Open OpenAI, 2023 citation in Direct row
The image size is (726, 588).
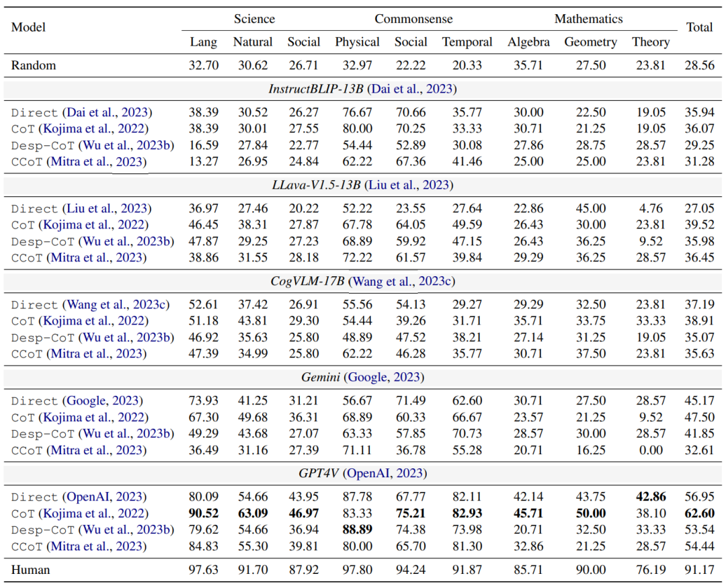[105, 497]
